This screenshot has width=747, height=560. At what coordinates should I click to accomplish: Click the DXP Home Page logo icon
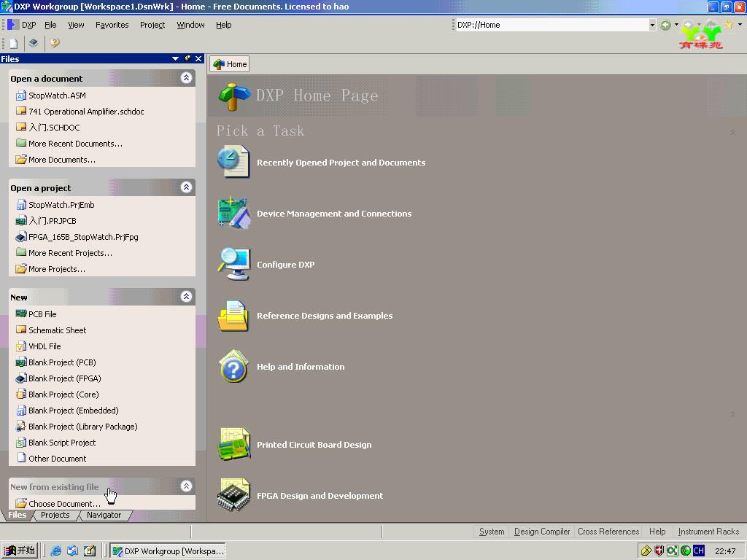point(233,97)
